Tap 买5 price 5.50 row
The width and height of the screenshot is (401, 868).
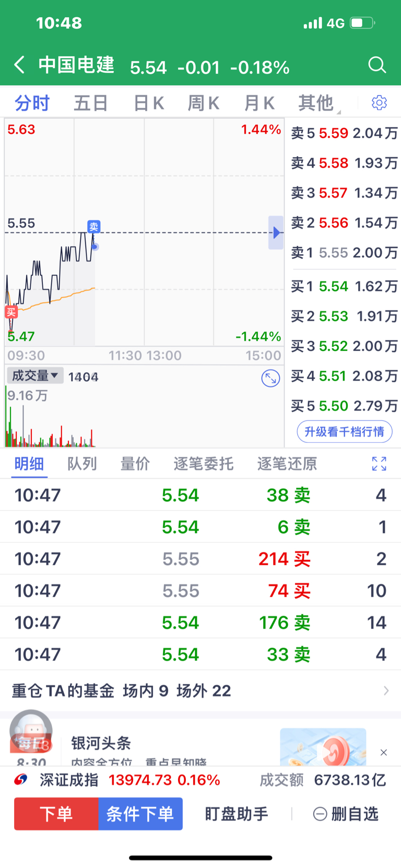(345, 406)
